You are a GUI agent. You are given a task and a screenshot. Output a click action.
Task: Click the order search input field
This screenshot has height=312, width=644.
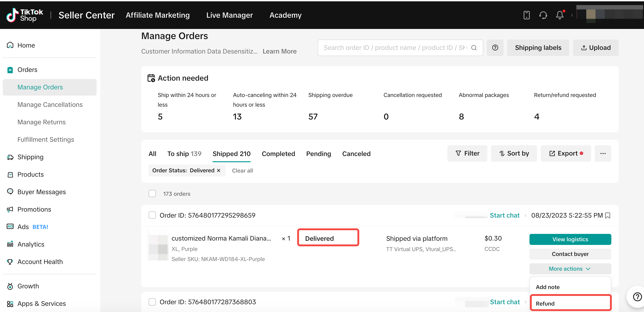coord(395,48)
